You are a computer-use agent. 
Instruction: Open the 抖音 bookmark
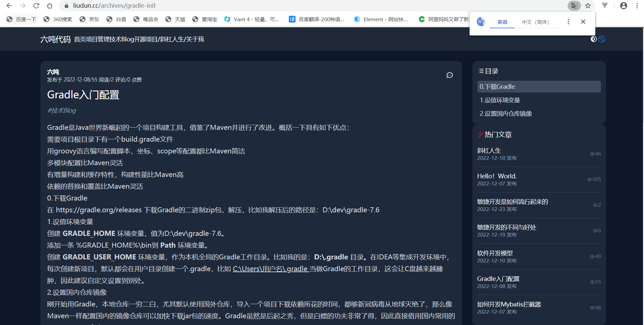coord(116,20)
